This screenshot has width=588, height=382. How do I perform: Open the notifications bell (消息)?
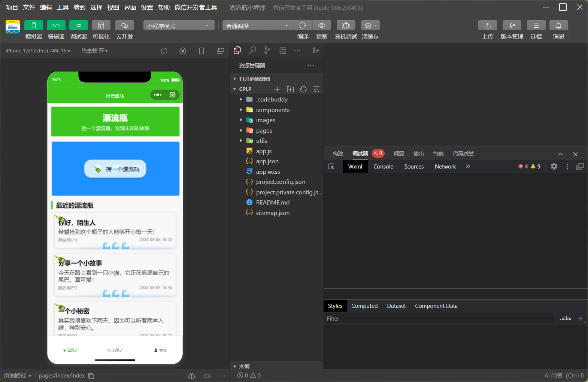(x=559, y=25)
